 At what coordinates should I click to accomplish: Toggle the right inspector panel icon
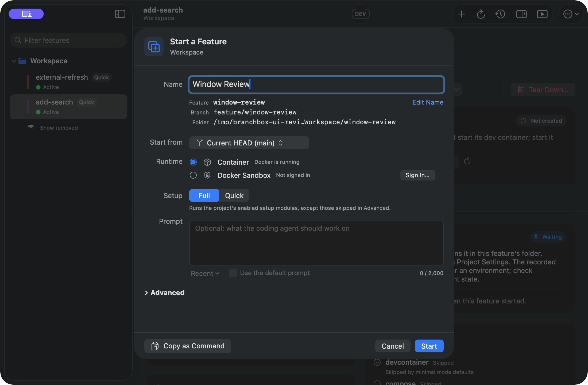(521, 14)
